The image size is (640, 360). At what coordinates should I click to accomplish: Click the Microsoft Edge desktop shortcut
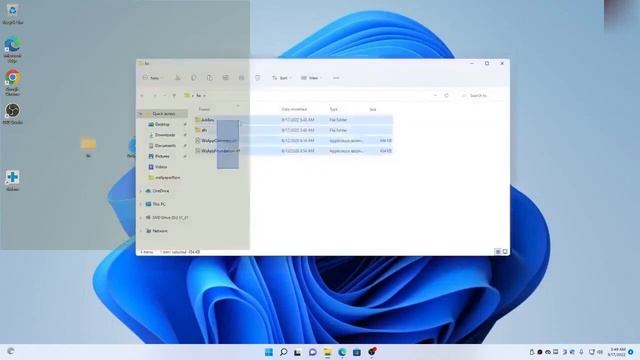(x=13, y=49)
